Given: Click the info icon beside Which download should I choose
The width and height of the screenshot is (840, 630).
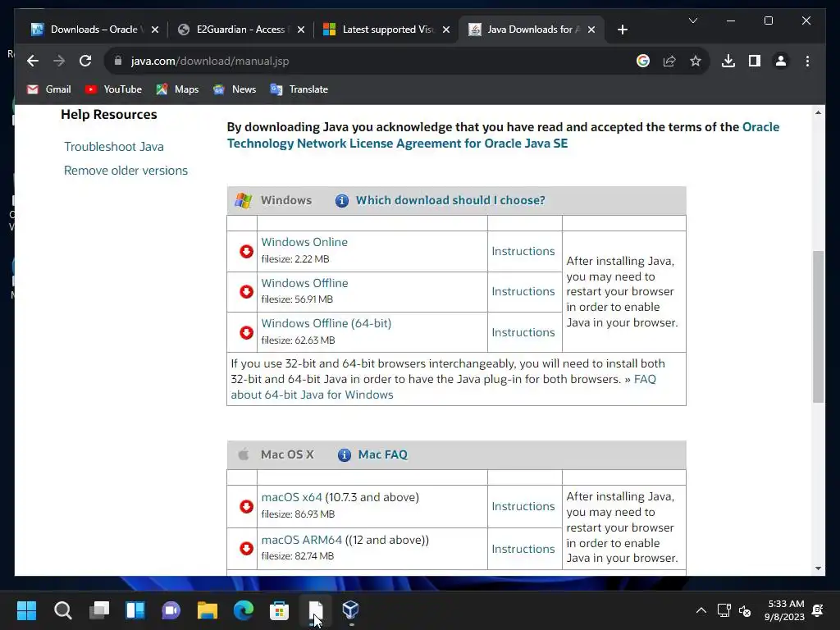Looking at the screenshot, I should pyautogui.click(x=342, y=201).
